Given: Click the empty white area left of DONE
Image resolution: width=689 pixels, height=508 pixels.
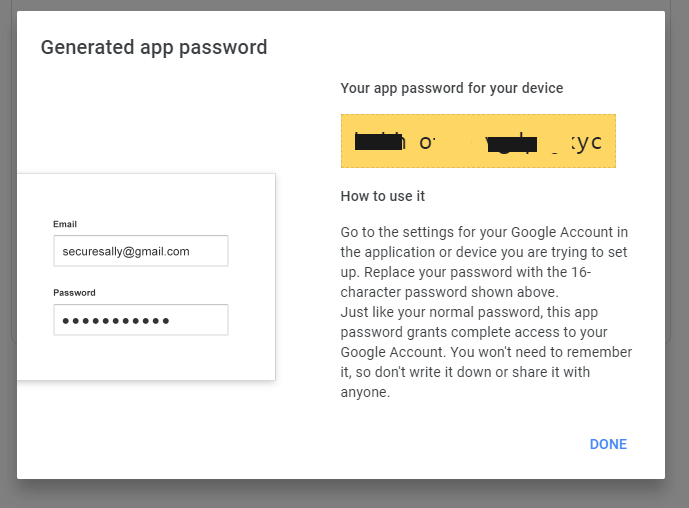Looking at the screenshot, I should [x=450, y=444].
